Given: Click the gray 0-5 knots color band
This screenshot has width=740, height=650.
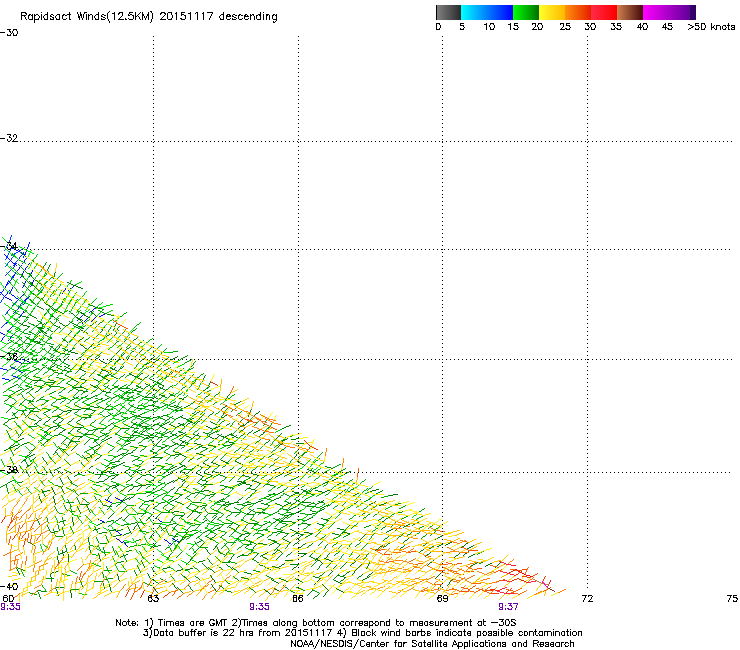Looking at the screenshot, I should pyautogui.click(x=448, y=12).
